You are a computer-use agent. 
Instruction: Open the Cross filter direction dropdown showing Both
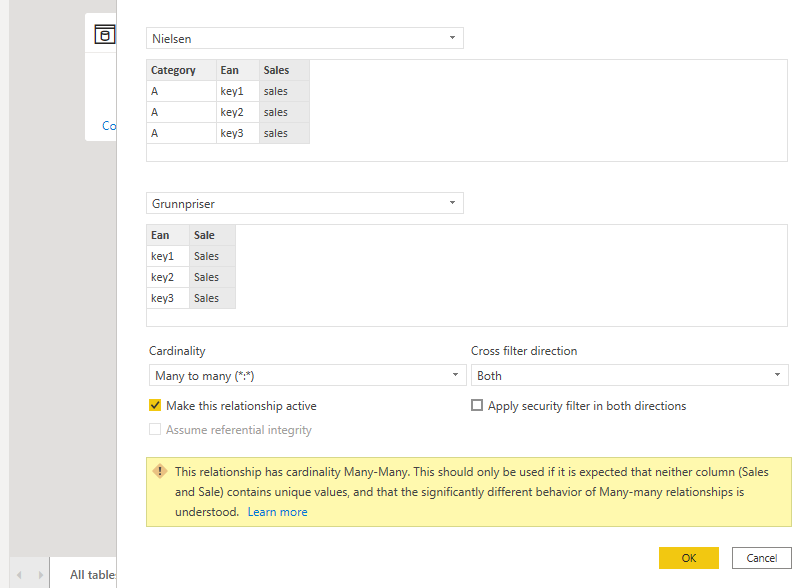pyautogui.click(x=629, y=375)
